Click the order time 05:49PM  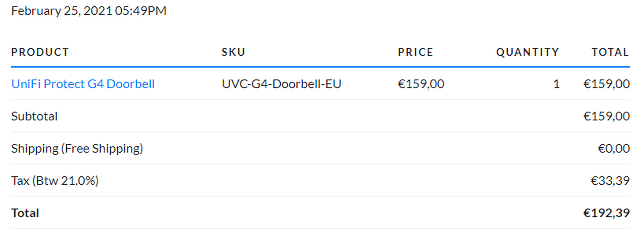[x=141, y=11]
